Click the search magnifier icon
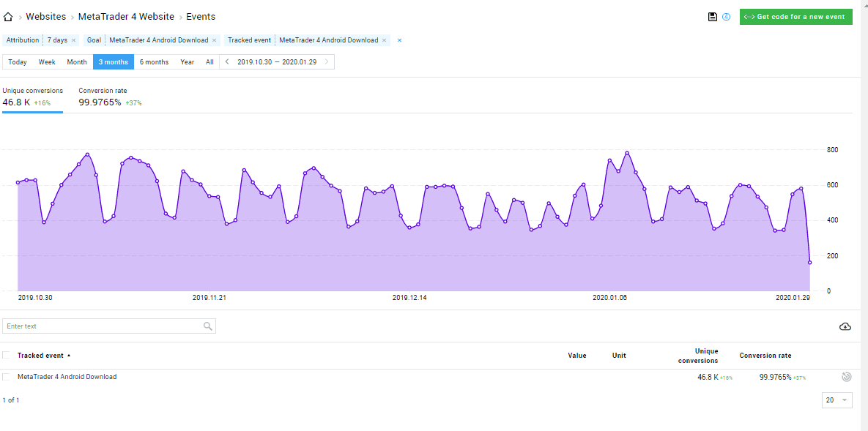Image resolution: width=868 pixels, height=431 pixels. coord(207,326)
